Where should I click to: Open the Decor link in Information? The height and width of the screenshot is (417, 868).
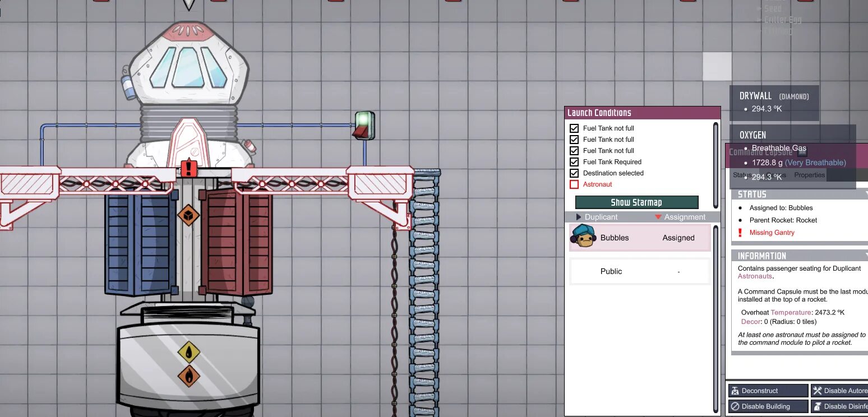coord(751,322)
